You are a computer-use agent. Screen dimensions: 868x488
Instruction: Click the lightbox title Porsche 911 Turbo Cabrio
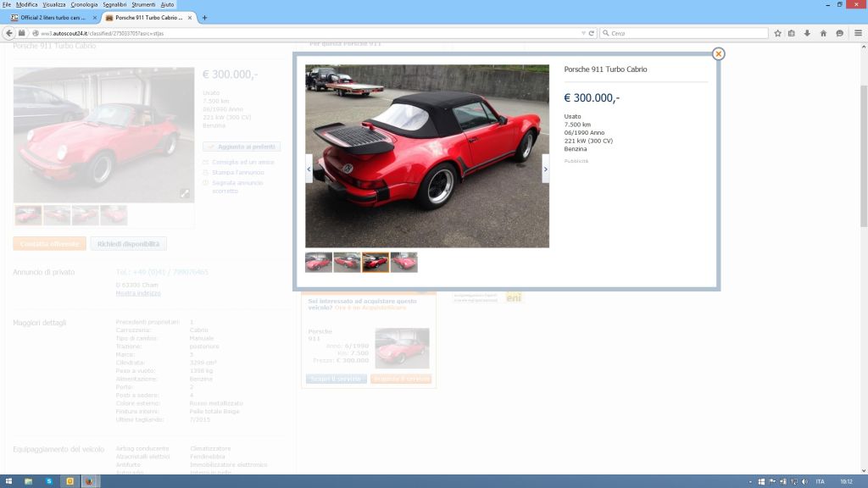click(605, 69)
